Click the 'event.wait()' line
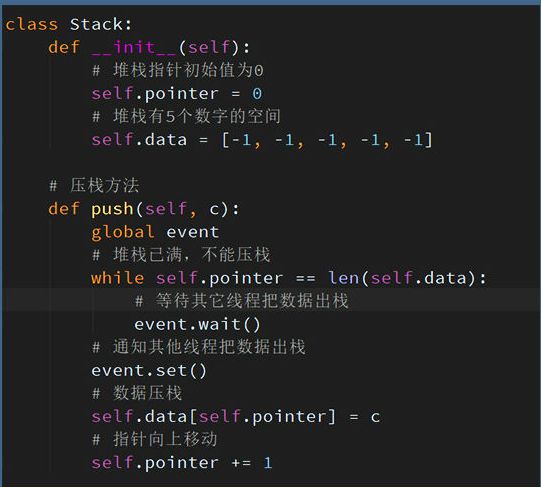Screen dimensions: 541x487 197,324
